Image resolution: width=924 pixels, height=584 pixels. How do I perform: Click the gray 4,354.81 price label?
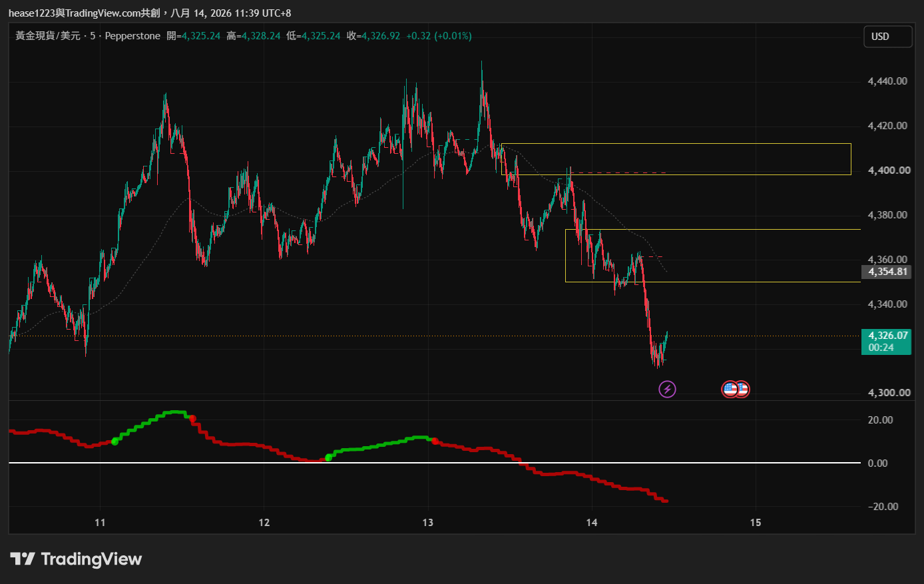click(x=886, y=272)
